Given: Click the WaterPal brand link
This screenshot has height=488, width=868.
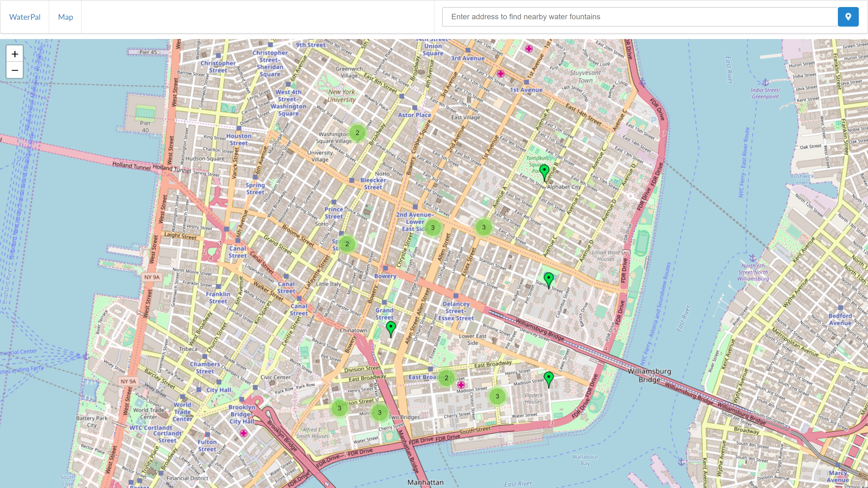Looking at the screenshot, I should pos(25,17).
